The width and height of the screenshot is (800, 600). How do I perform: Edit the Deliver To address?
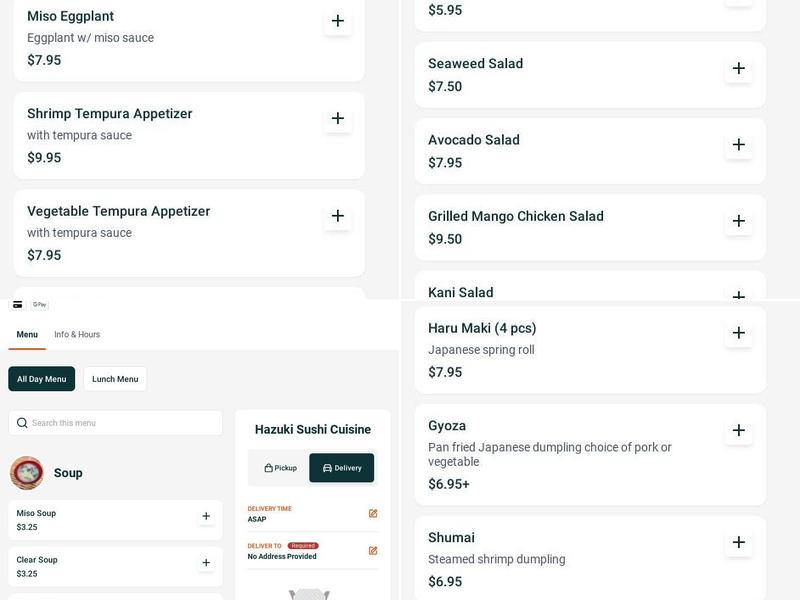coord(373,551)
